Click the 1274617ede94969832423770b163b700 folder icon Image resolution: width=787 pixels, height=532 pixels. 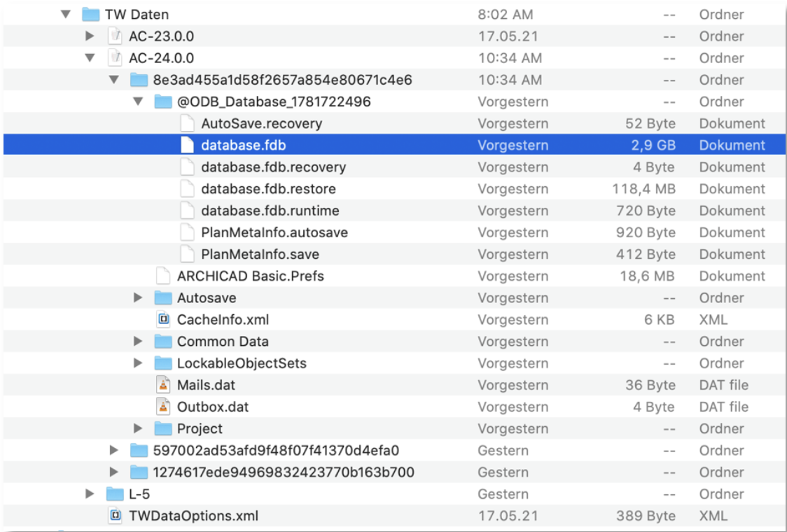(139, 472)
